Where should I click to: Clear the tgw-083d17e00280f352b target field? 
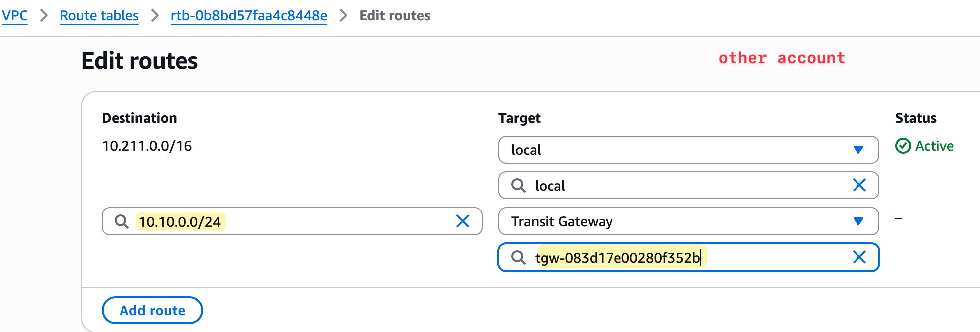pyautogui.click(x=859, y=257)
